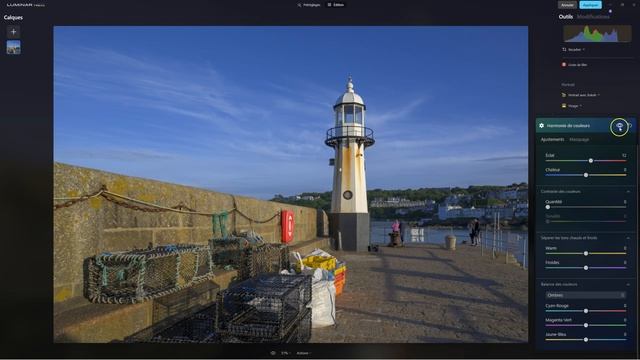The height and width of the screenshot is (360, 640).
Task: Open the film grain tool with red icon
Action: 575,64
